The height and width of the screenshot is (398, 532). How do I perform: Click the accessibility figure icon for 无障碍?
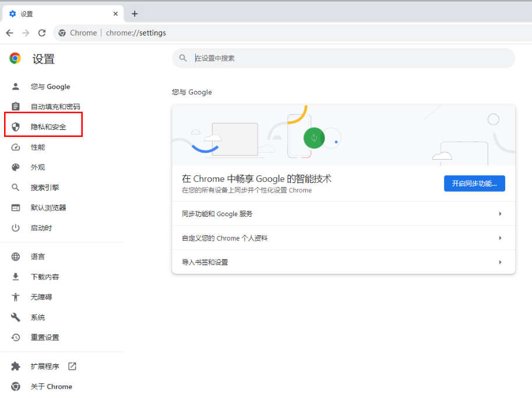pyautogui.click(x=16, y=297)
